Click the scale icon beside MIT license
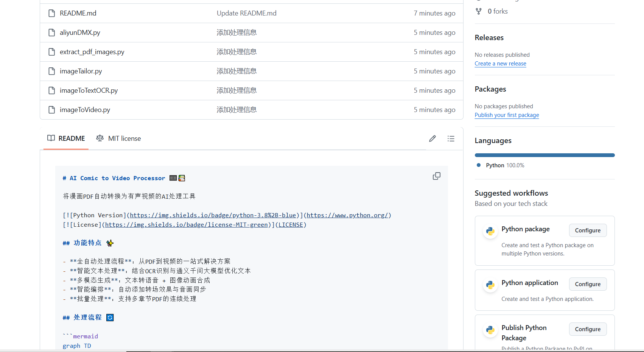Screen dimensions: 644x352 click(x=100, y=138)
